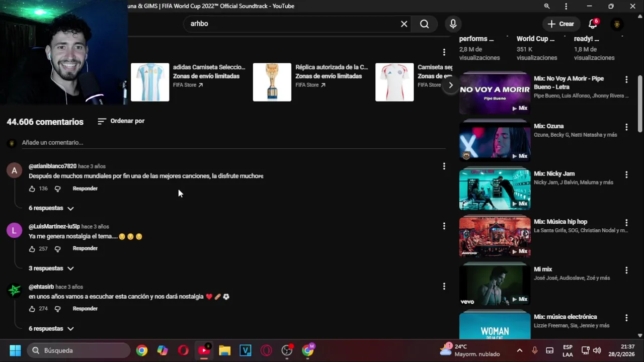
Task: Open YouTube notifications bell
Action: [x=593, y=24]
